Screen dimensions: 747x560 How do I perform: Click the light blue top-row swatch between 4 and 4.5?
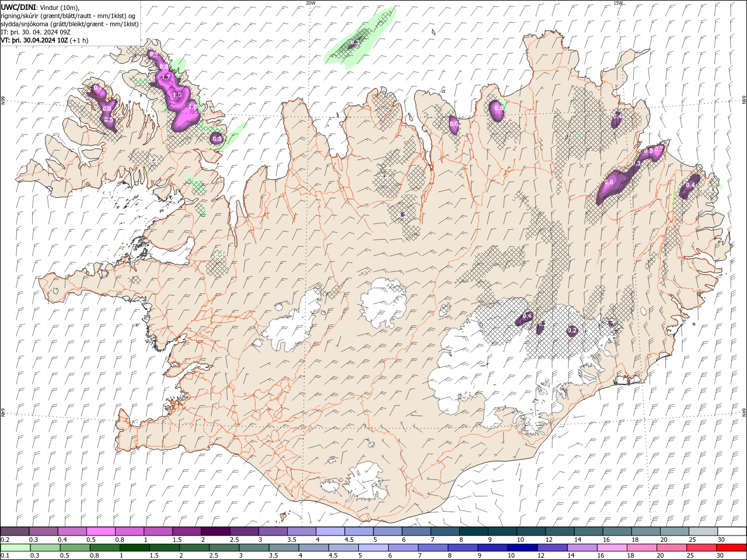pyautogui.click(x=330, y=531)
